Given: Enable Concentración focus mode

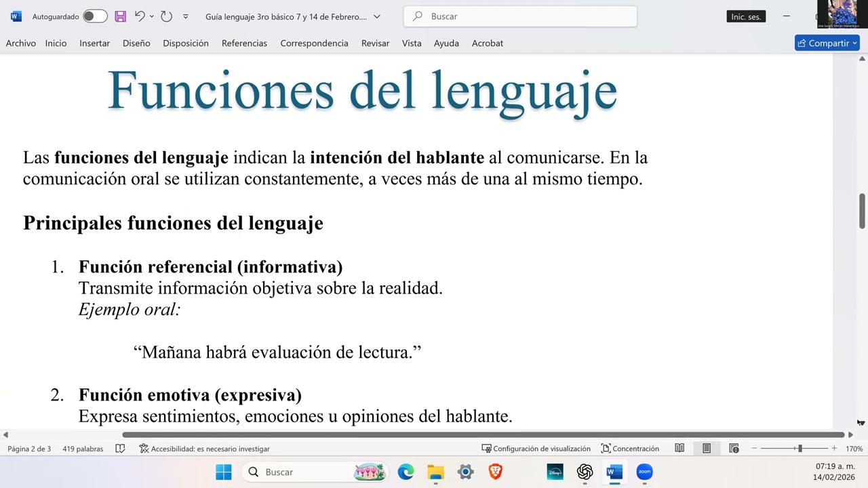Looking at the screenshot, I should click(630, 449).
